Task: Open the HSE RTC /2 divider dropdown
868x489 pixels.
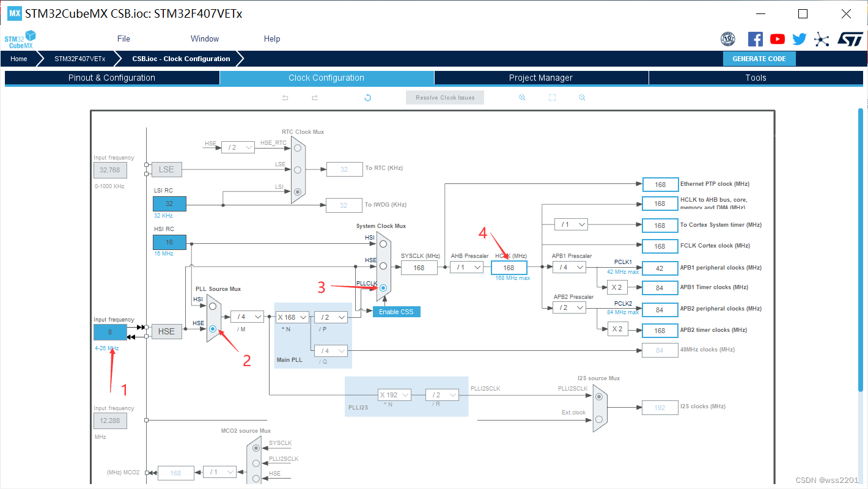Action: point(238,147)
